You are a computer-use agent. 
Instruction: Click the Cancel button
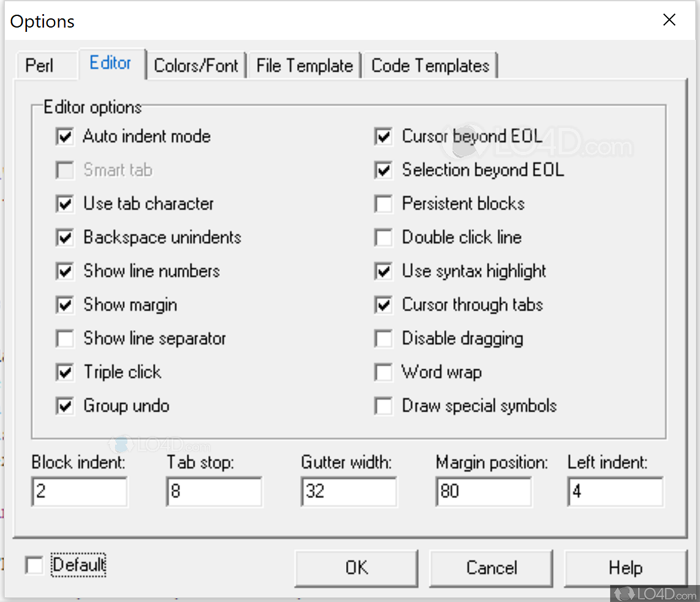coord(491,568)
